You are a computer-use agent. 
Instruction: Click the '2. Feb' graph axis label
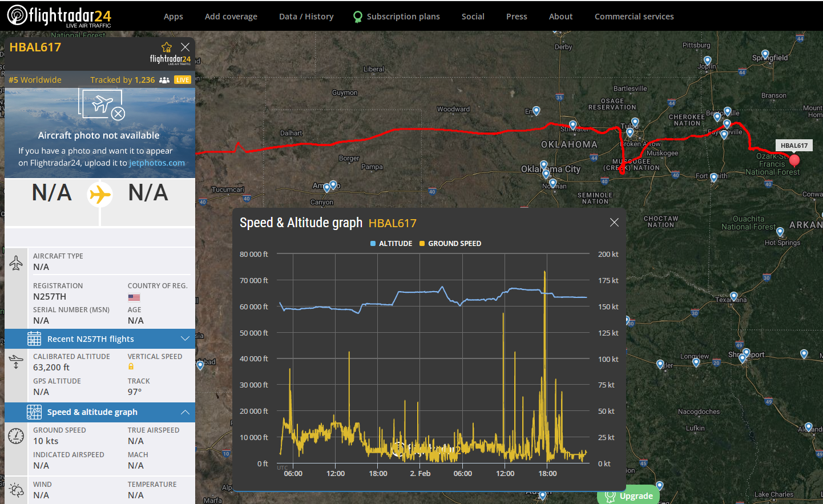pyautogui.click(x=420, y=473)
